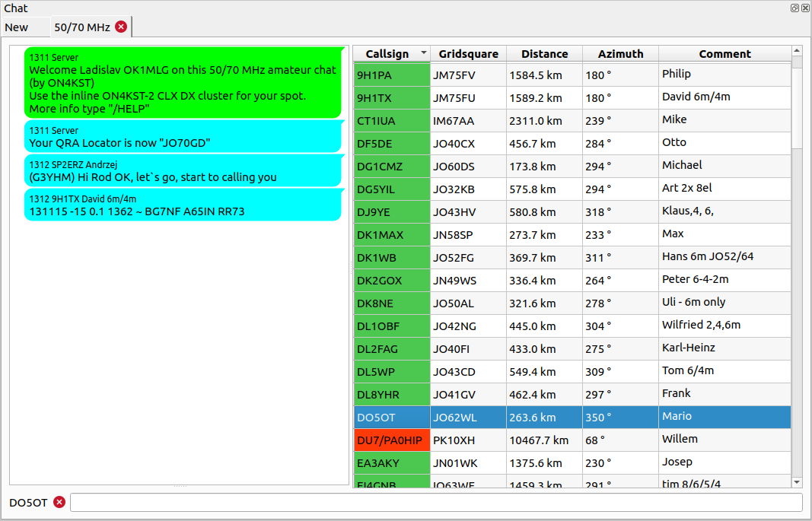Clear the selected DO5OT callsign
Viewport: 812px width, 521px height.
(x=59, y=503)
